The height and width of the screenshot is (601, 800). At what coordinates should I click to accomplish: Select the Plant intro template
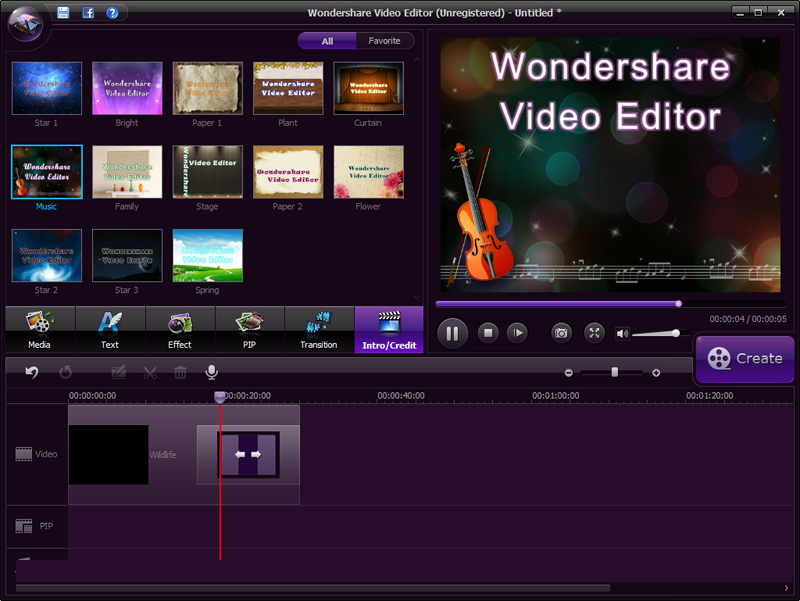[x=288, y=88]
